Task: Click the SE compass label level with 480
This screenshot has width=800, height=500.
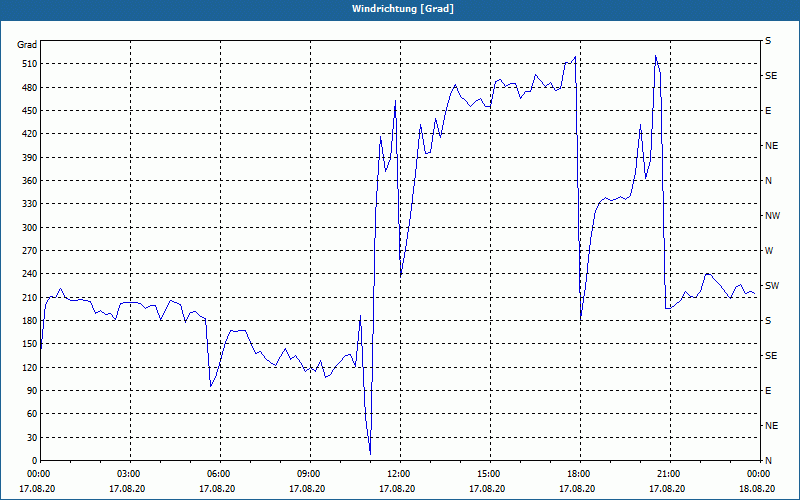Action: click(771, 76)
